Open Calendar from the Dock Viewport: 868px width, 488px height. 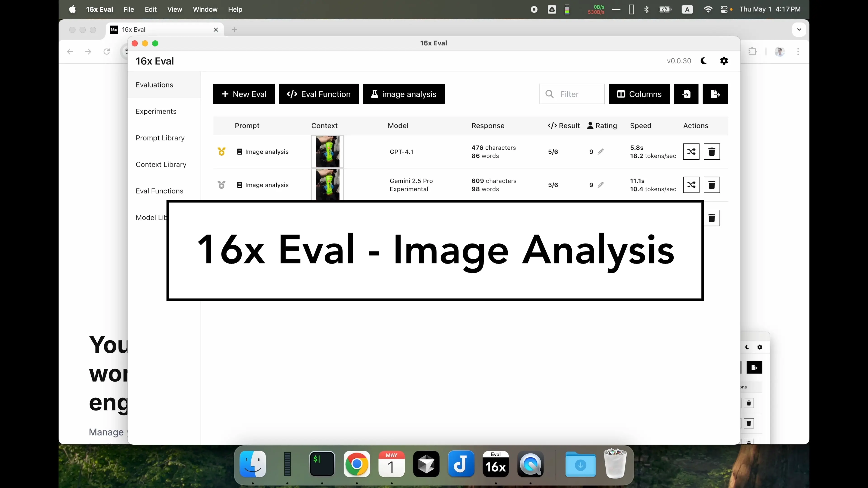[x=391, y=464]
